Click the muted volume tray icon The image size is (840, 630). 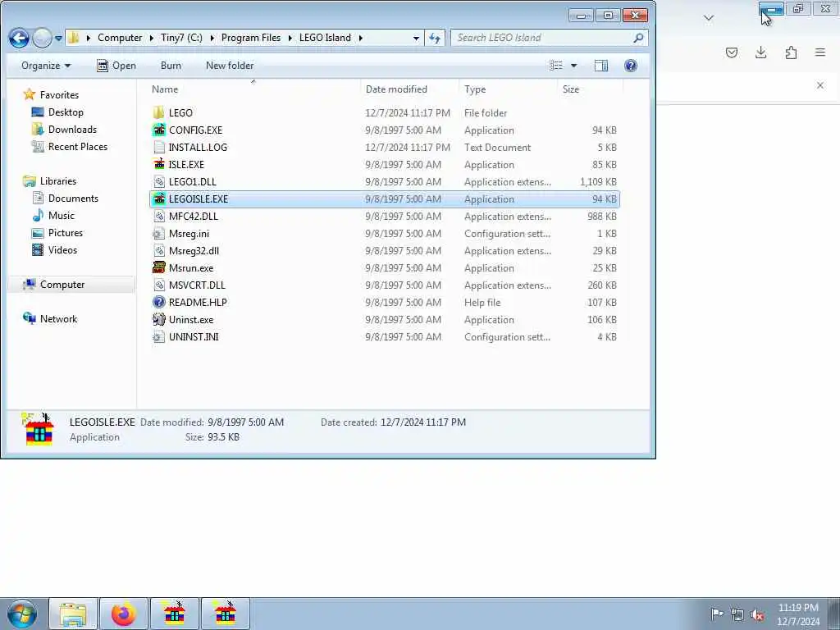click(757, 615)
